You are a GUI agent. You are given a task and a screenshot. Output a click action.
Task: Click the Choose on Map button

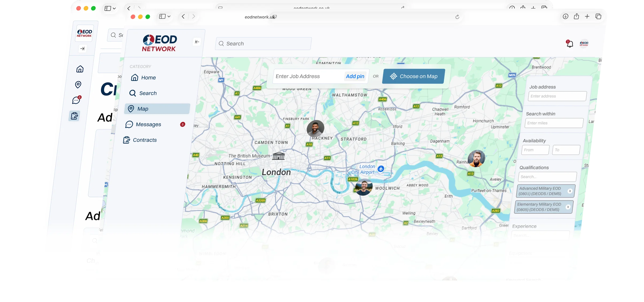coord(413,76)
